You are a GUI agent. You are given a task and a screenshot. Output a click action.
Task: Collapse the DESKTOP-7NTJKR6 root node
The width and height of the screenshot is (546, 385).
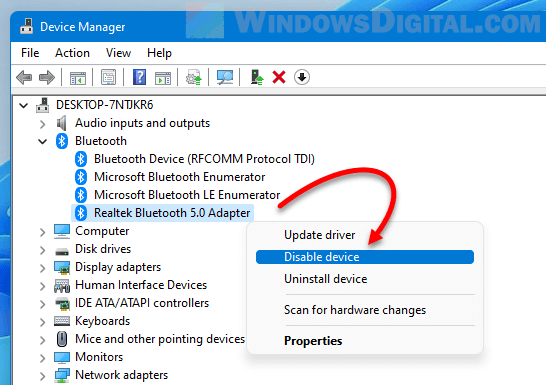pos(23,105)
